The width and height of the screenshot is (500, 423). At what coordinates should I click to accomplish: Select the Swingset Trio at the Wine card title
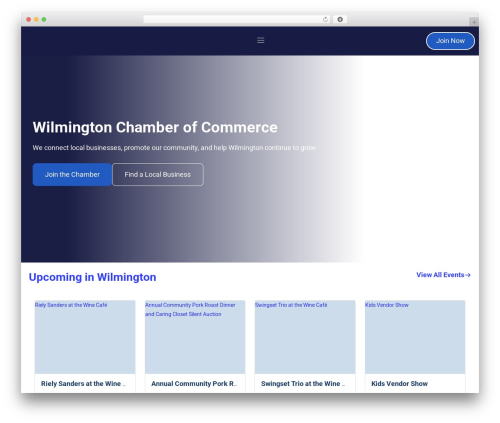[303, 384]
